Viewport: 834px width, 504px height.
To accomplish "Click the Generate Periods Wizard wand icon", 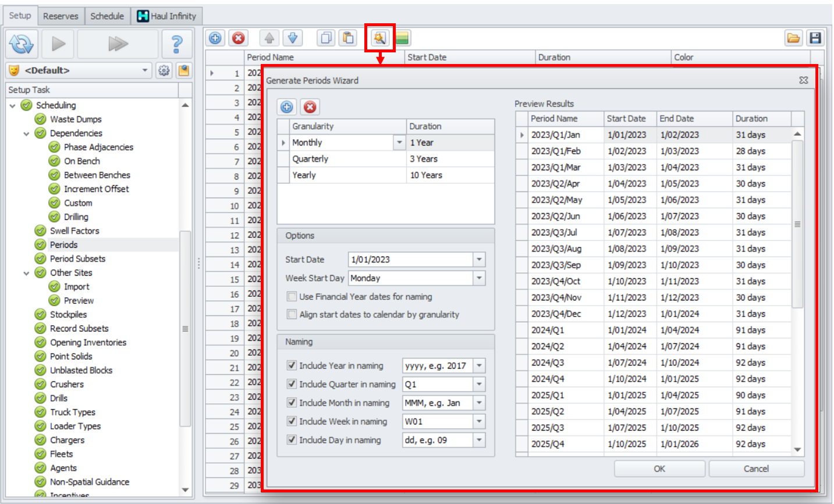I will coord(379,38).
